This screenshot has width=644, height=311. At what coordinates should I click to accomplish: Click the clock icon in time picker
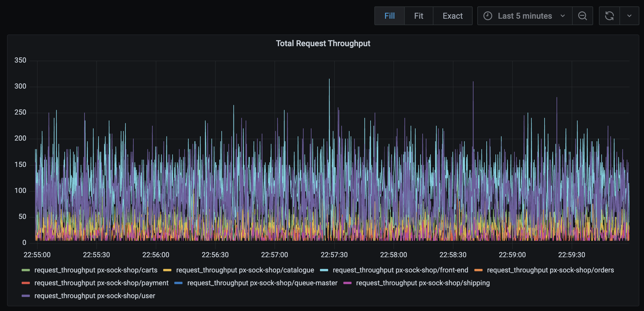(x=488, y=16)
